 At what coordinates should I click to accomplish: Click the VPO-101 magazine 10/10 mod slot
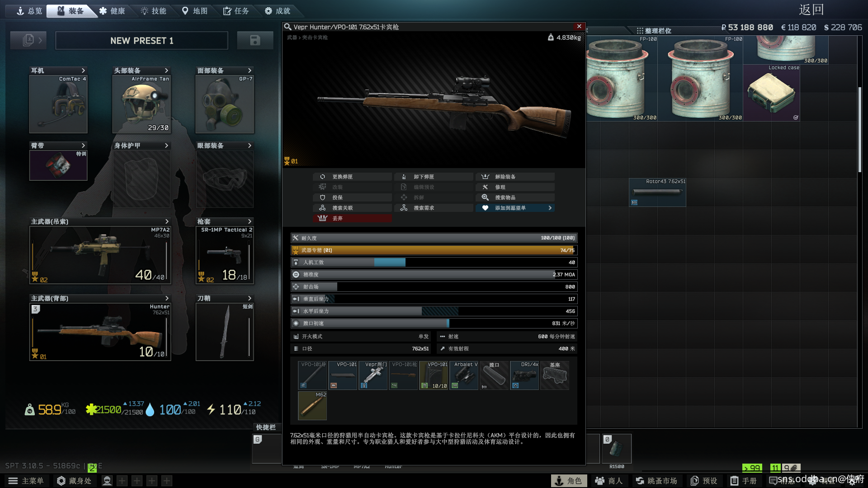(x=434, y=375)
